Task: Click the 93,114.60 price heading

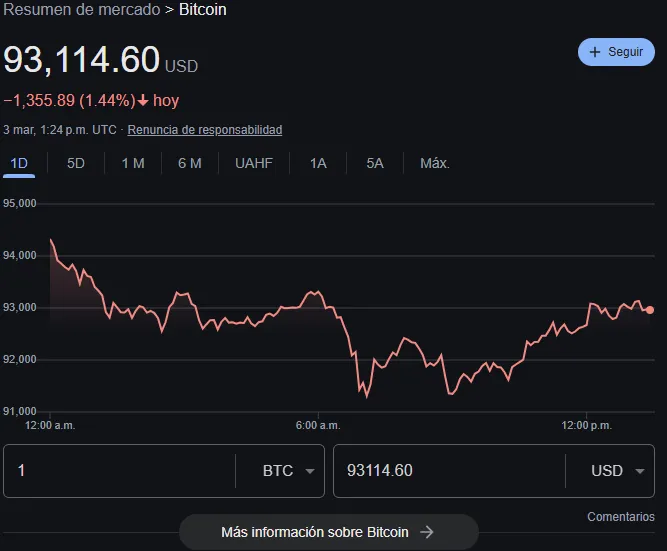Action: tap(82, 60)
